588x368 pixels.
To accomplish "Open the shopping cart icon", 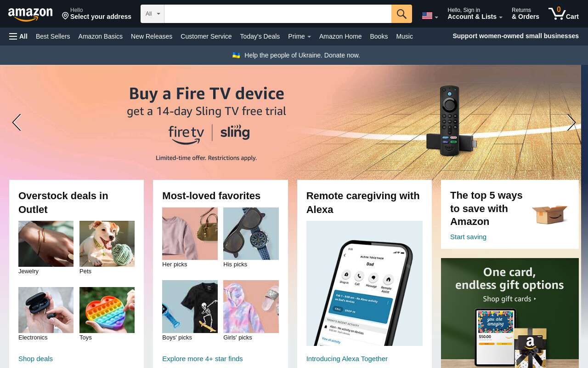I will click(x=564, y=13).
